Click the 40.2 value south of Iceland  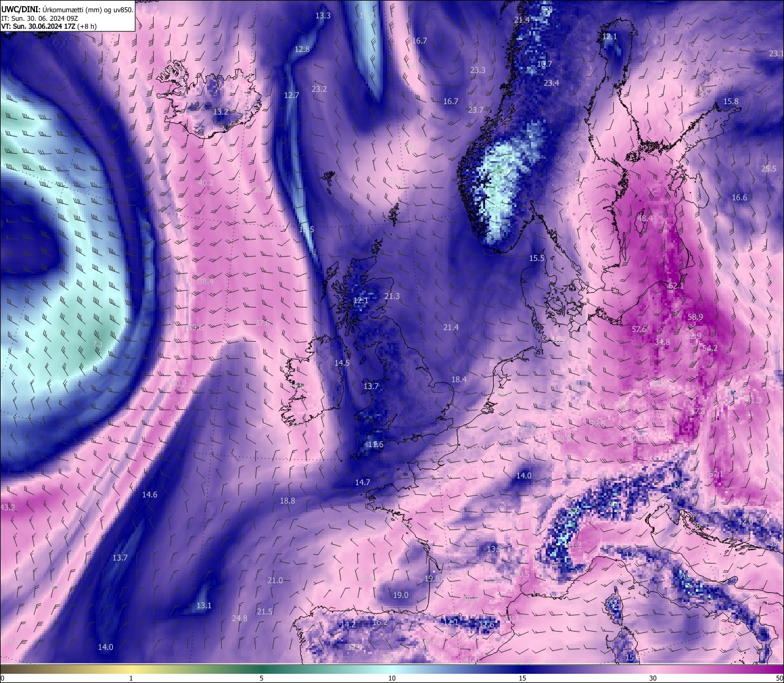(206, 183)
